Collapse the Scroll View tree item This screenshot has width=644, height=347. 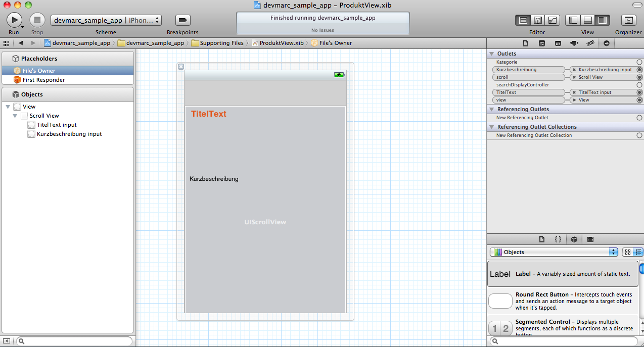[15, 116]
